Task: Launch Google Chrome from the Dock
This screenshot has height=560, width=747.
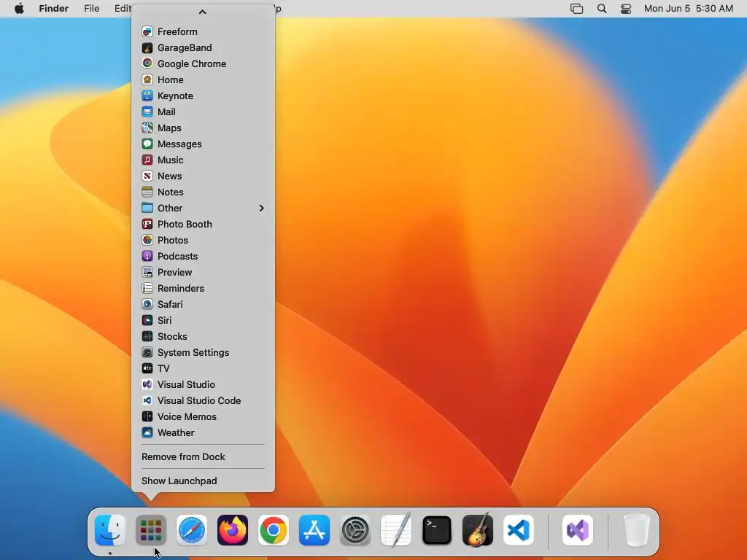Action: (x=274, y=530)
